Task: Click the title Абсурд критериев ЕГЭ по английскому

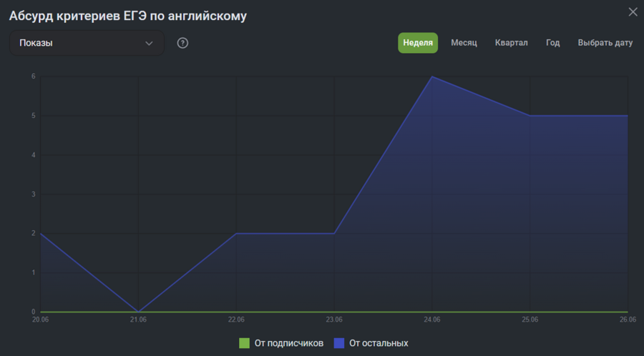Action: [x=128, y=16]
